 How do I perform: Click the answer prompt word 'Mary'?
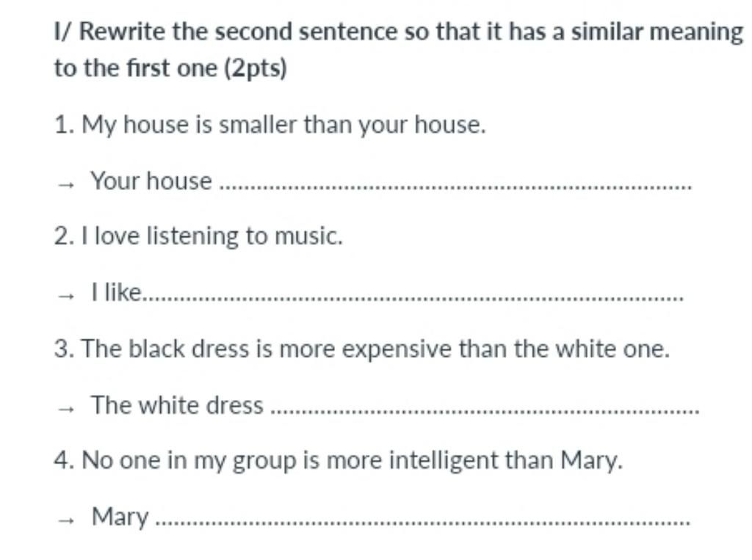120,517
